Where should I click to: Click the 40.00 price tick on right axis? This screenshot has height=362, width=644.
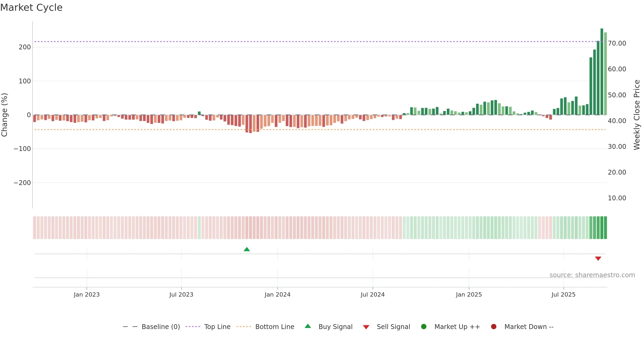pos(617,121)
